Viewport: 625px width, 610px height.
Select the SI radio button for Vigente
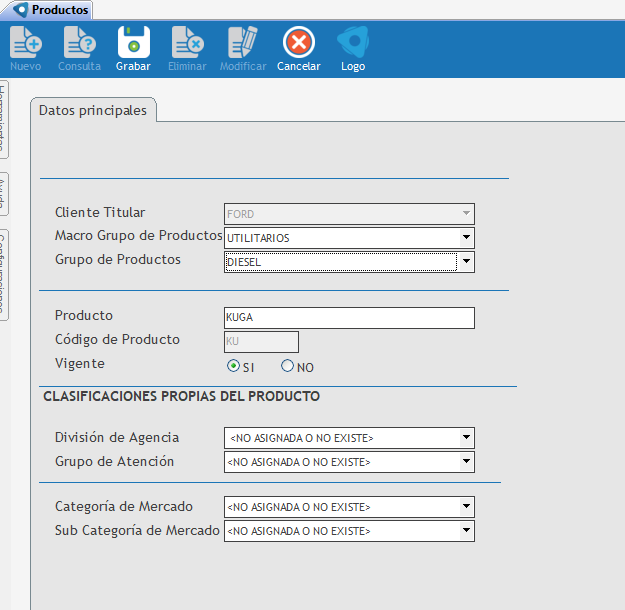[234, 366]
